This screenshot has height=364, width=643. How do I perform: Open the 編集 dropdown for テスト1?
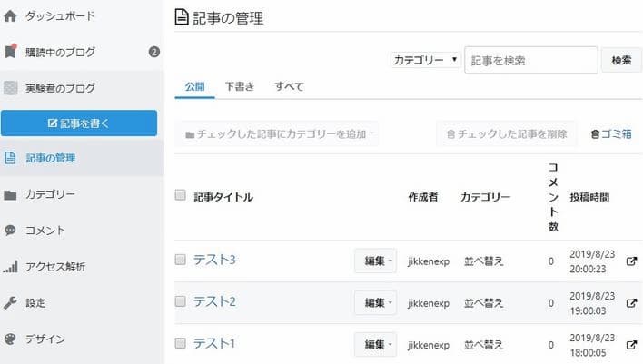(375, 344)
